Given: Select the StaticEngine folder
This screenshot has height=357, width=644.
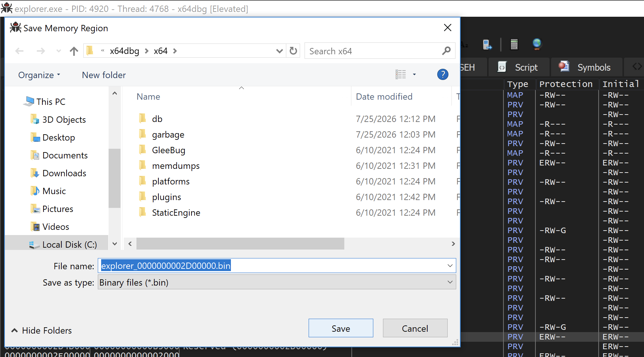Looking at the screenshot, I should pyautogui.click(x=176, y=213).
